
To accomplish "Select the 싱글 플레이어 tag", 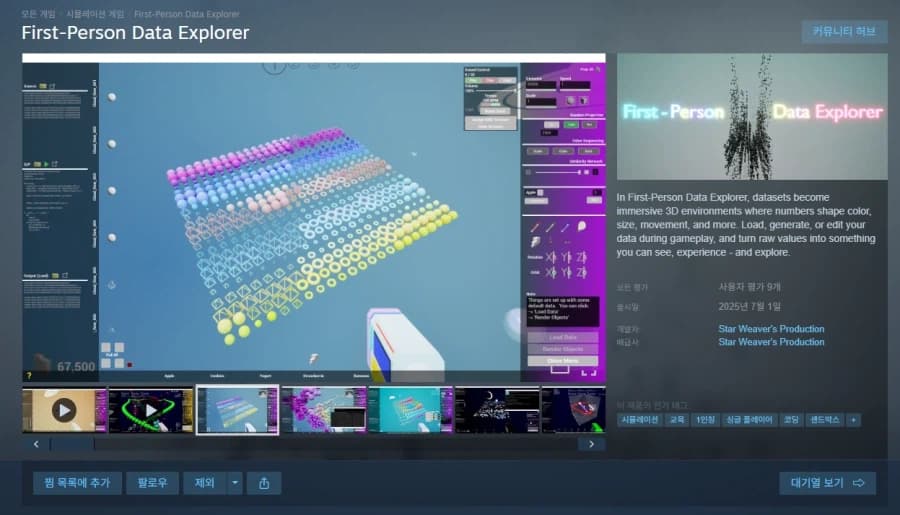I will coord(749,420).
